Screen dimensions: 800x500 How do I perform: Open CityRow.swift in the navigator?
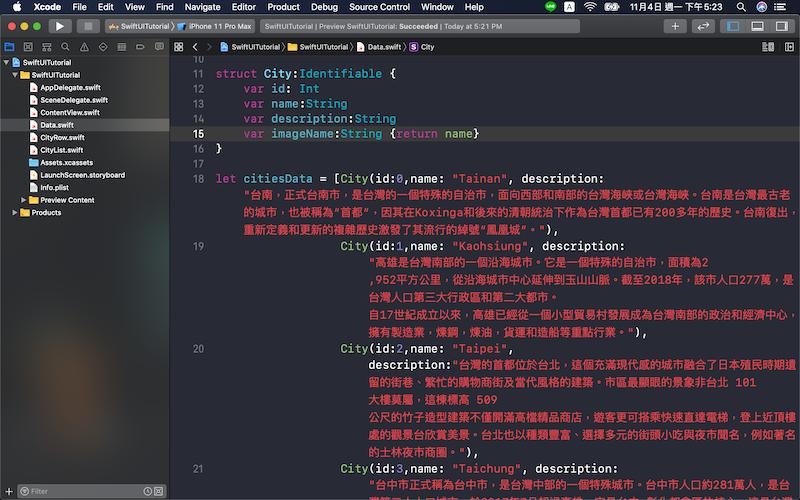62,137
